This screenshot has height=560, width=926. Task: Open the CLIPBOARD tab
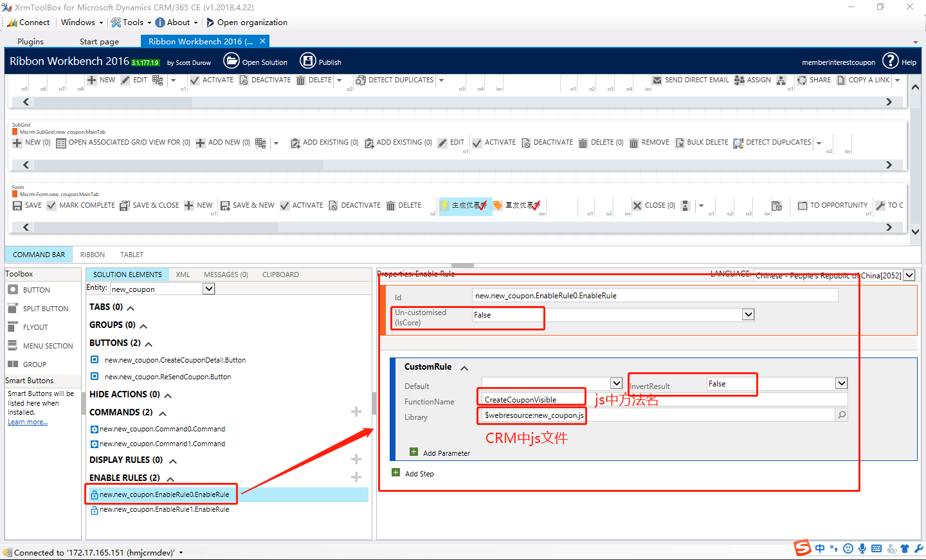point(280,275)
